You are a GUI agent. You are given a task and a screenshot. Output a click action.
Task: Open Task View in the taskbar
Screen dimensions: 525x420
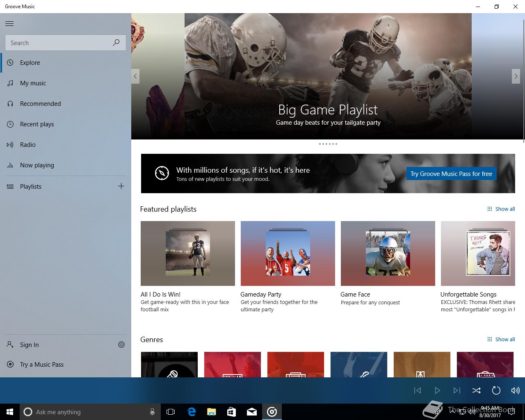click(x=171, y=412)
